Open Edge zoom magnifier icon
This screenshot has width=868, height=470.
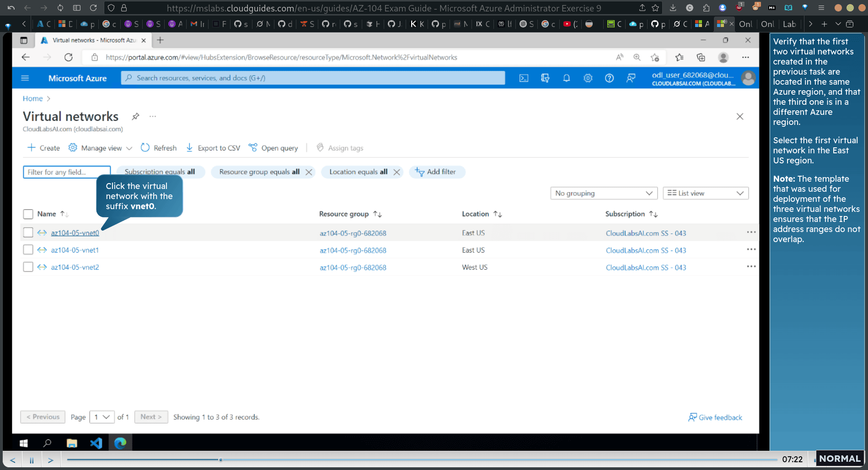[x=637, y=57]
